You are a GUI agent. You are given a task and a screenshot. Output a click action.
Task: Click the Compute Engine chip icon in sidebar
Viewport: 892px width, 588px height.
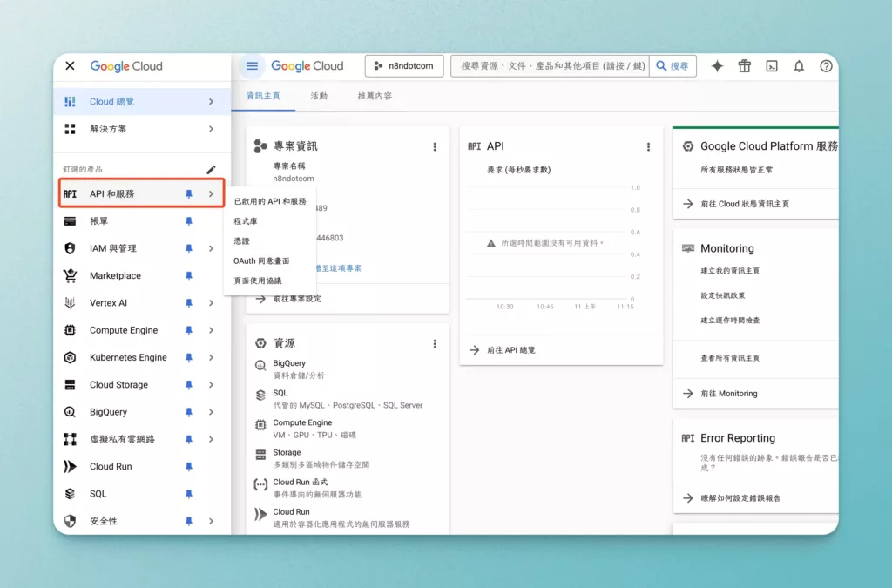pyautogui.click(x=70, y=330)
